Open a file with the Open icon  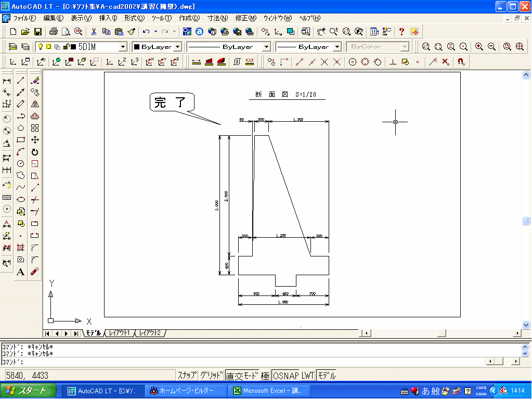[x=25, y=32]
